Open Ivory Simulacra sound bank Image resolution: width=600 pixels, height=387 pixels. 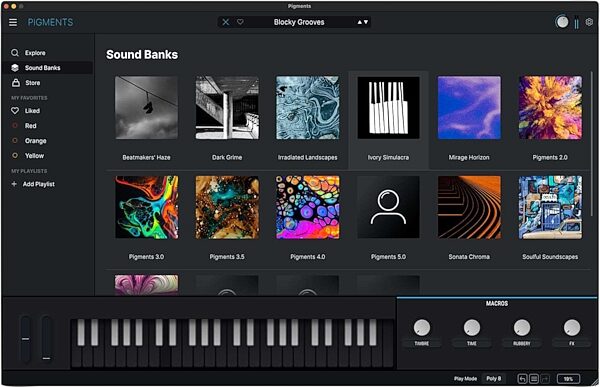coord(388,108)
